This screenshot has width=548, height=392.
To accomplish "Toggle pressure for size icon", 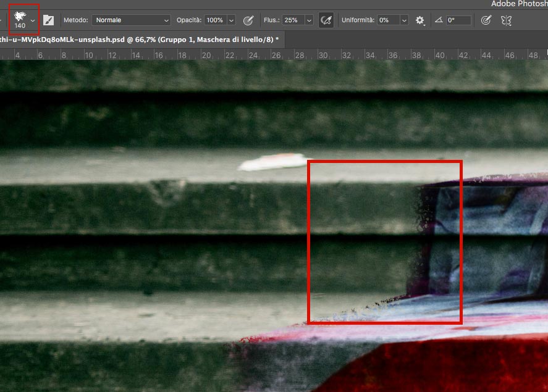I will coord(486,20).
